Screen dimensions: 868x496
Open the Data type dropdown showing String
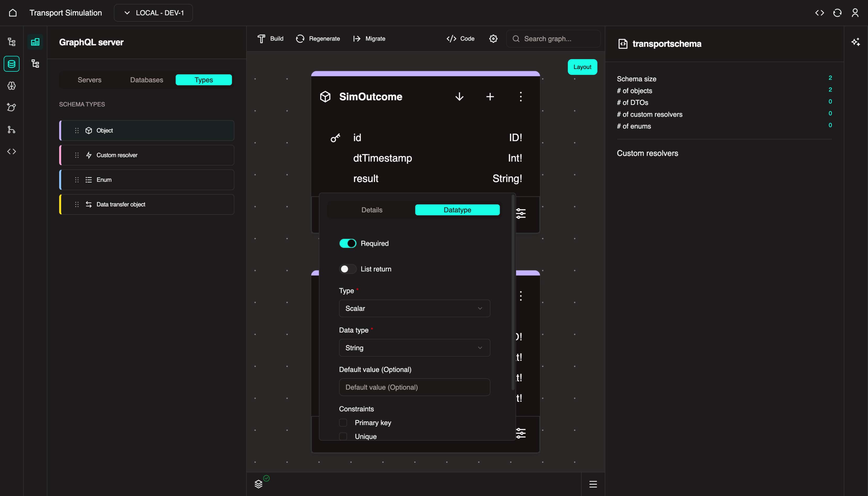[414, 347]
